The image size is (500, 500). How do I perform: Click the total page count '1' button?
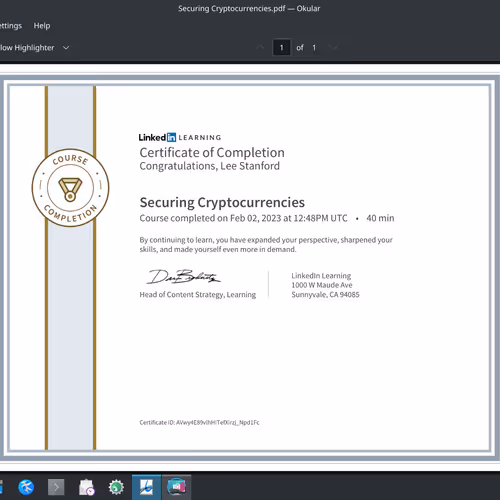point(314,48)
